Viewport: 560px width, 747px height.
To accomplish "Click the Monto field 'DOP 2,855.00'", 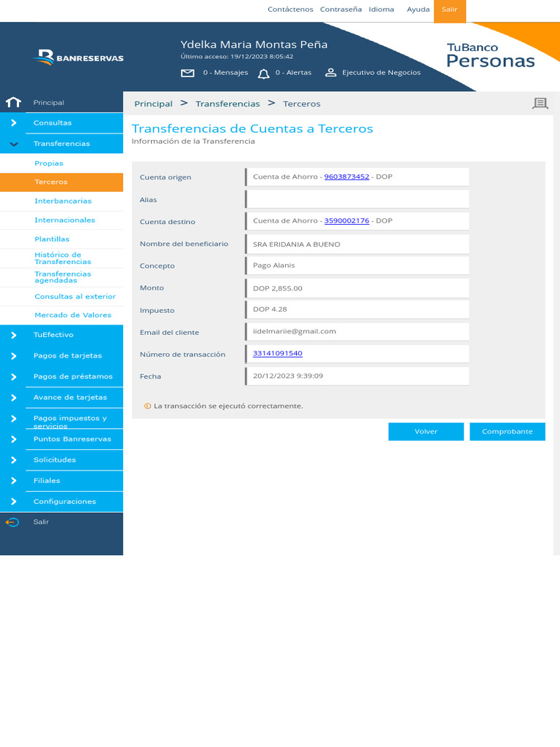I will tap(357, 288).
